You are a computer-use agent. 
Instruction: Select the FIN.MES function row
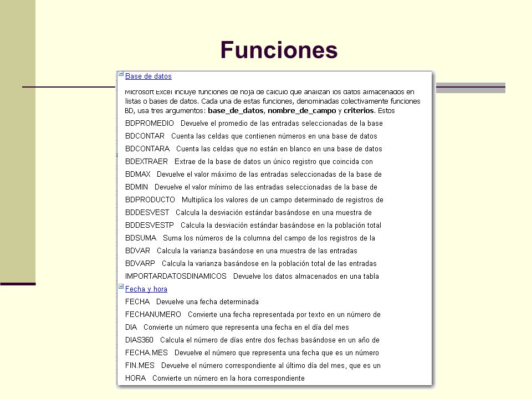coord(253,365)
